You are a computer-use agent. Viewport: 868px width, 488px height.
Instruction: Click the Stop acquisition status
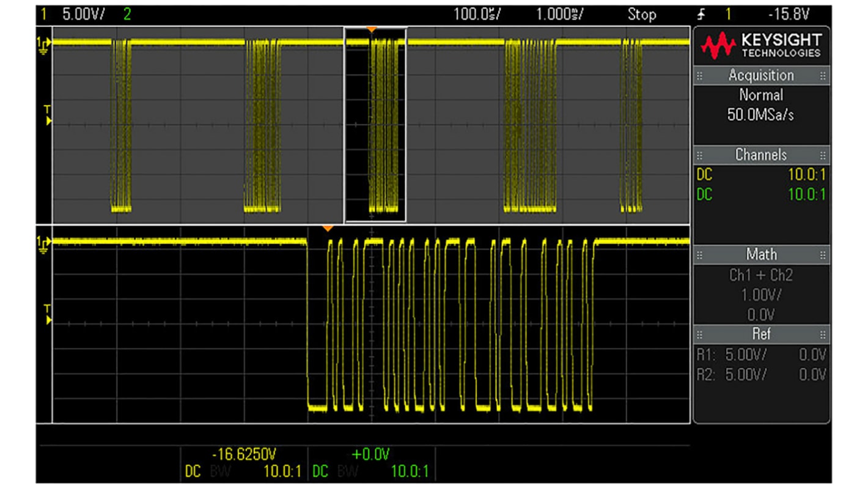pos(643,14)
